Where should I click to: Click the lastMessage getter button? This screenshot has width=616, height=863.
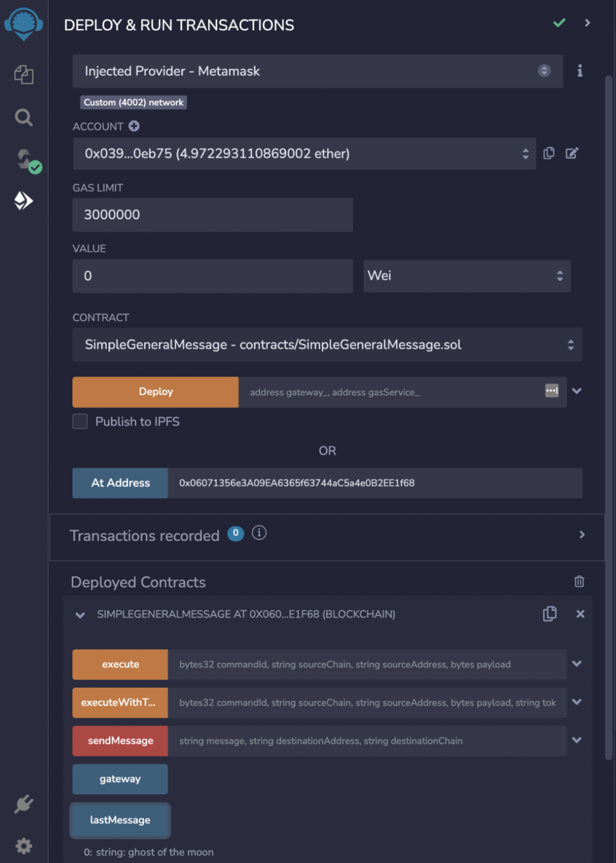tap(120, 820)
